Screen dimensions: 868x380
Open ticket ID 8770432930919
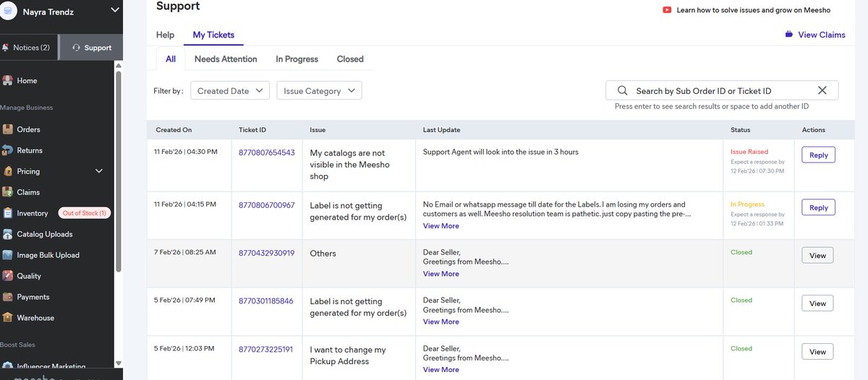266,254
